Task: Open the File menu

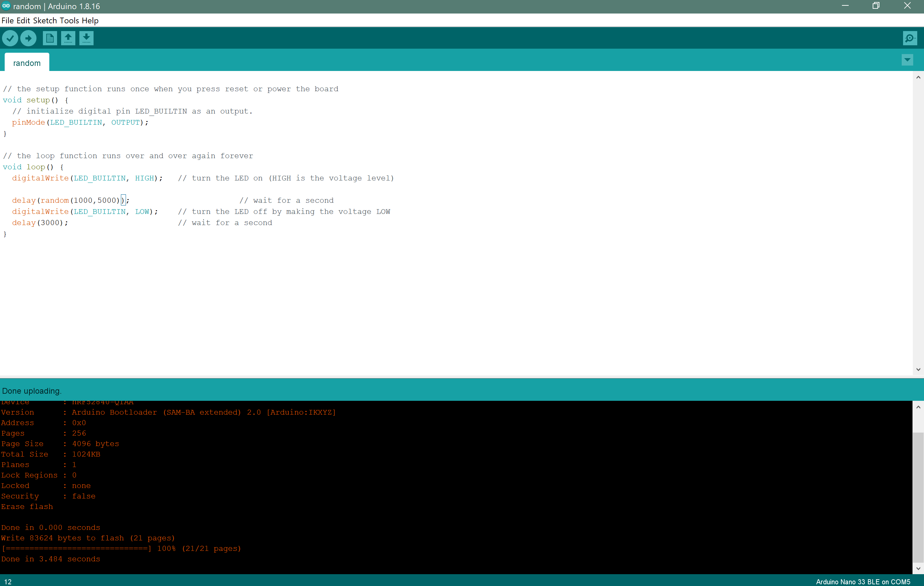Action: tap(7, 20)
